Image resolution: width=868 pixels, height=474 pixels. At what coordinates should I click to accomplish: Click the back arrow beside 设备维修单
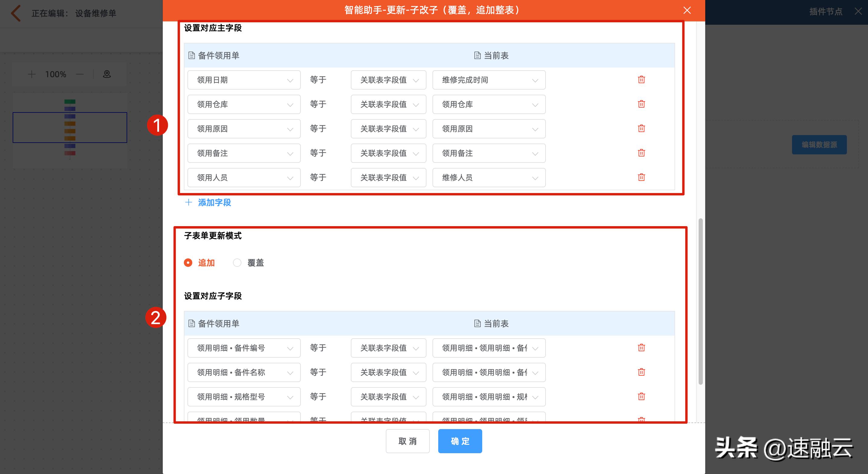coord(15,13)
